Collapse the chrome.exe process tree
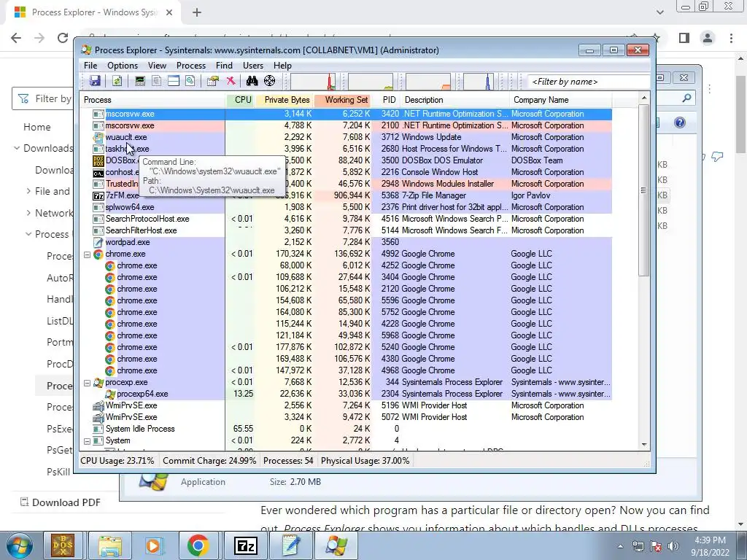Viewport: 747px width, 560px height. click(88, 254)
